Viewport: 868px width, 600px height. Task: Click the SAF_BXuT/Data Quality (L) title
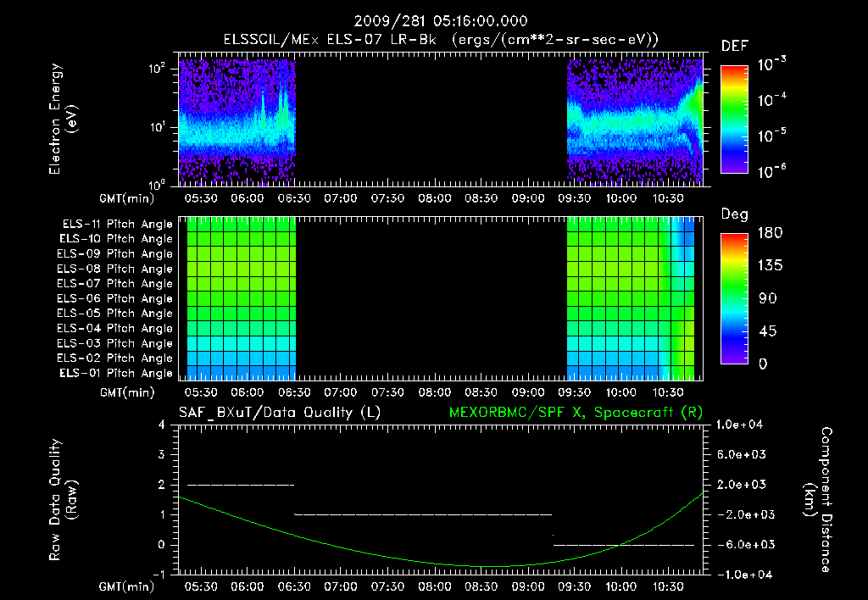point(280,413)
